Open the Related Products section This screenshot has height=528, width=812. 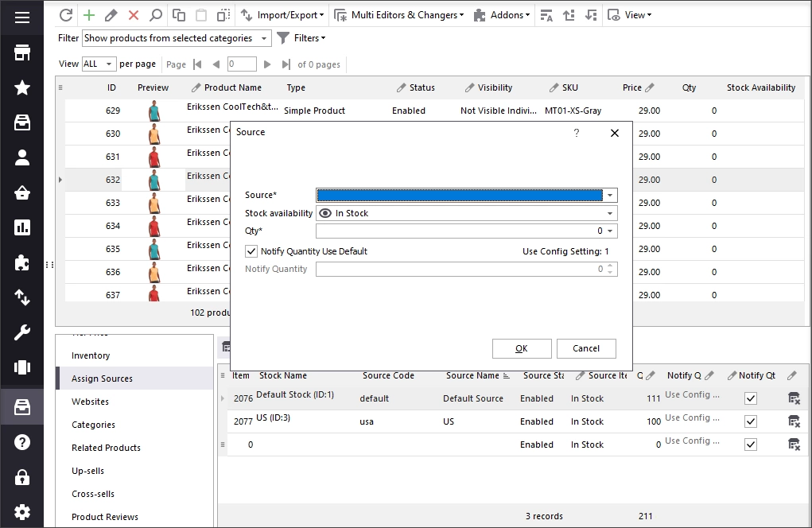tap(106, 448)
